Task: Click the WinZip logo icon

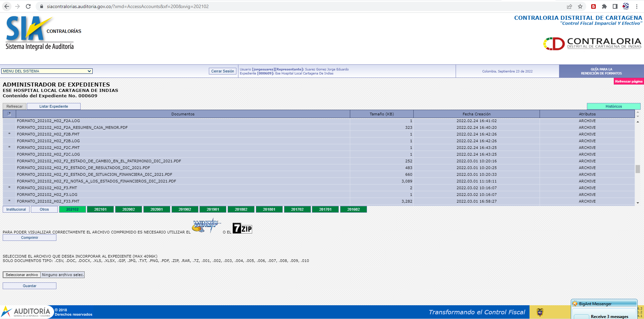Action: coord(206,226)
